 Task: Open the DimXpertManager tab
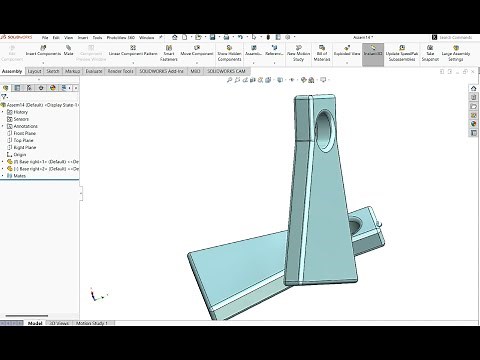pyautogui.click(x=41, y=88)
